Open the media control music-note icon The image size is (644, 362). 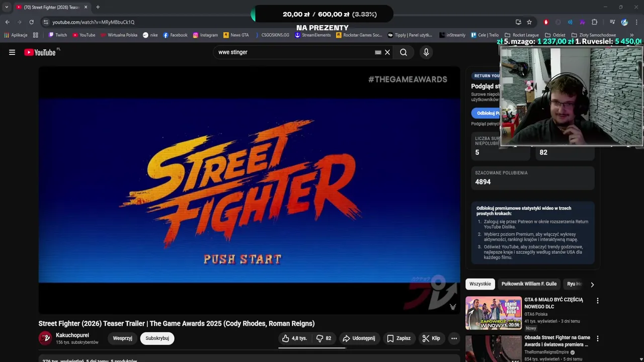pyautogui.click(x=612, y=22)
